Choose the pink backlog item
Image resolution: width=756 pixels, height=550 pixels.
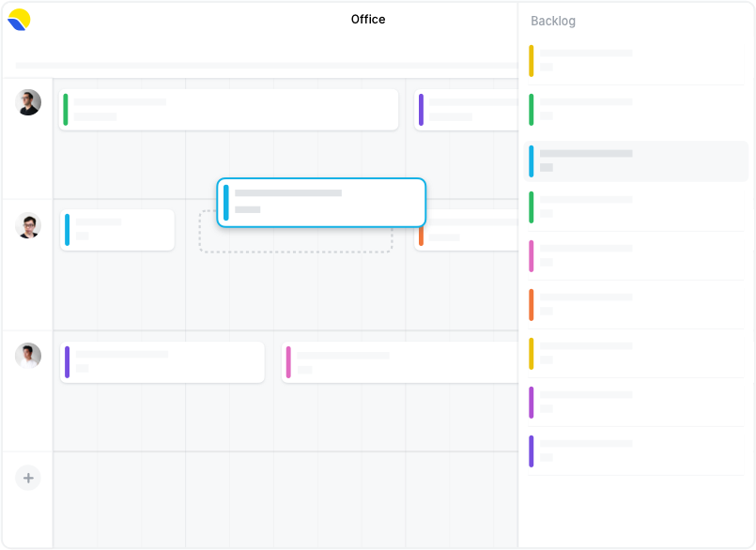pos(636,256)
